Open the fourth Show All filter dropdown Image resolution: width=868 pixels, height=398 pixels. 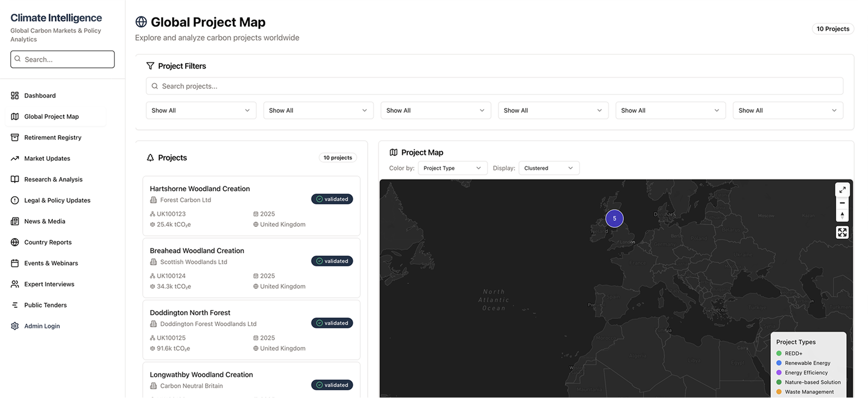point(553,111)
